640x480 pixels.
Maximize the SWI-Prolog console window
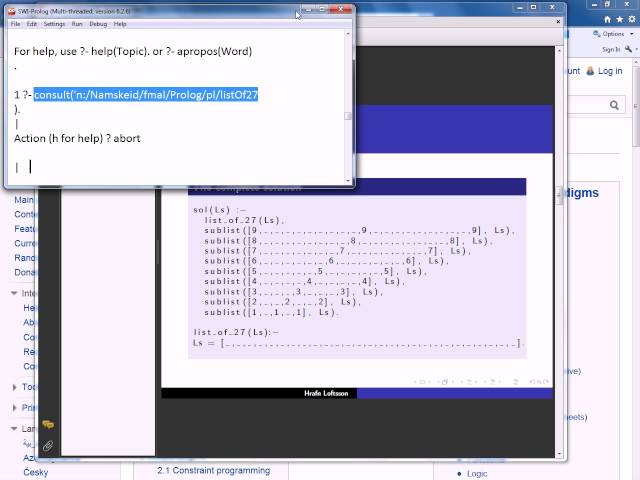click(x=322, y=9)
